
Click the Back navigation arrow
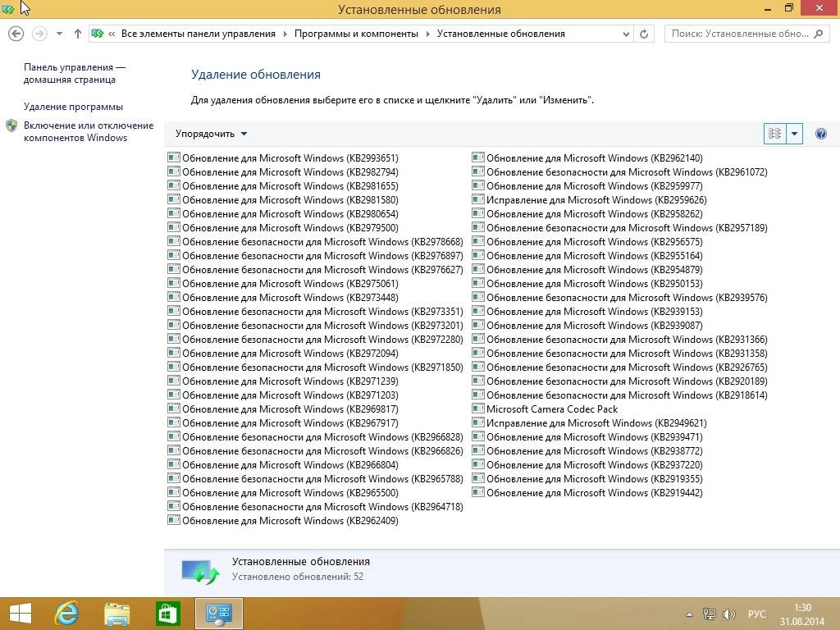16,34
